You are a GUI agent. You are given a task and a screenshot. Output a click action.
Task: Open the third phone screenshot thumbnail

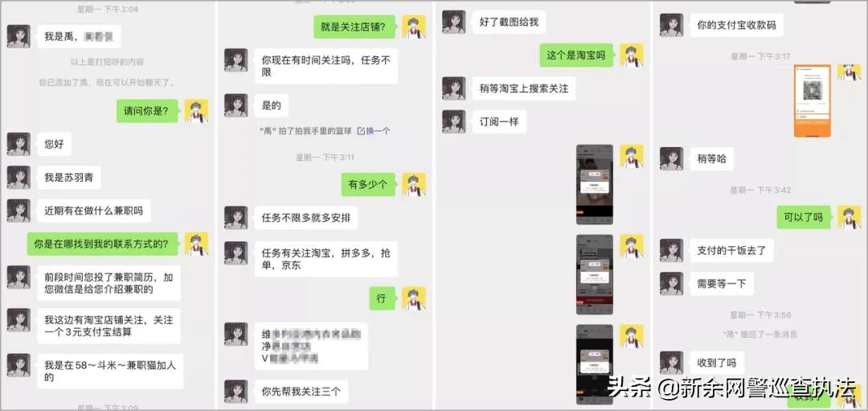tap(594, 364)
